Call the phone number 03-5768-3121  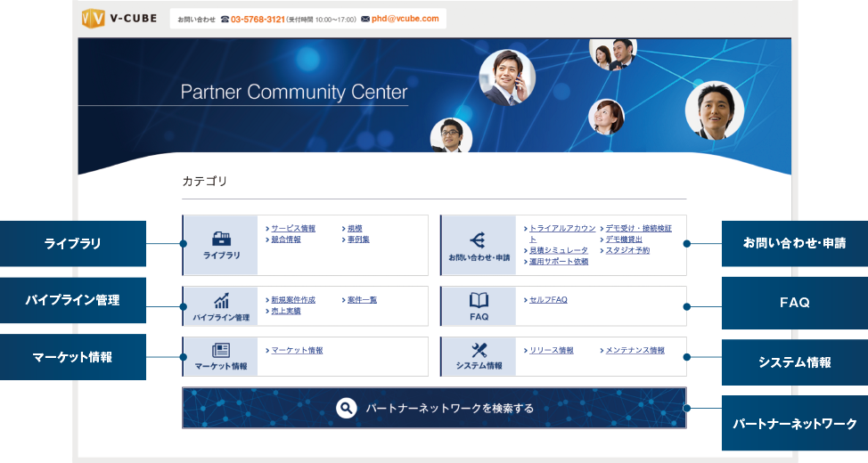point(258,20)
